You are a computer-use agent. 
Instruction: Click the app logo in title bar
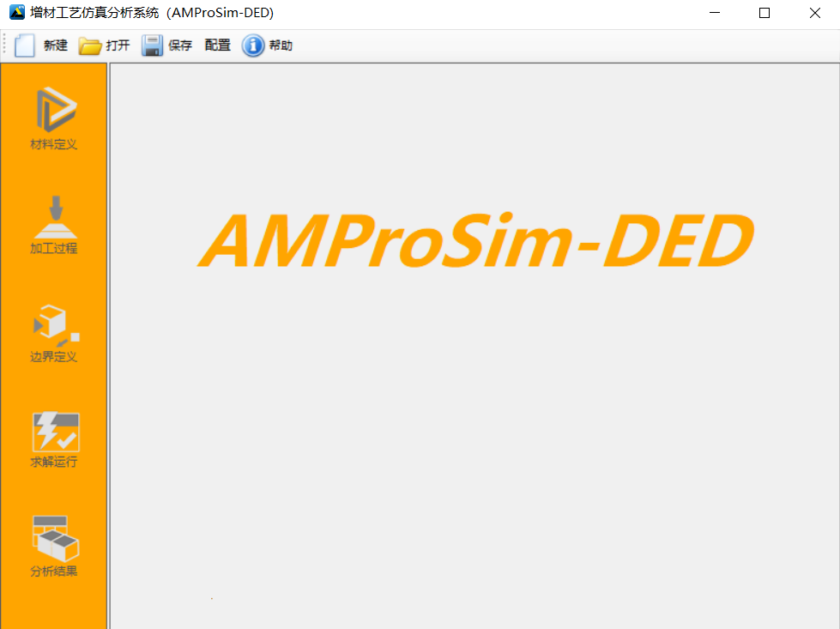tap(15, 13)
